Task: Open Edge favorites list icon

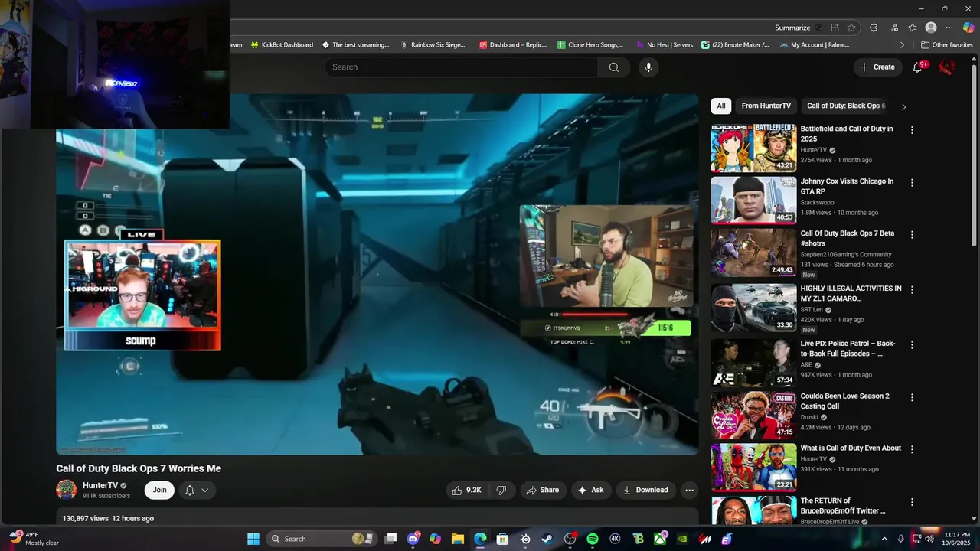Action: point(913,28)
